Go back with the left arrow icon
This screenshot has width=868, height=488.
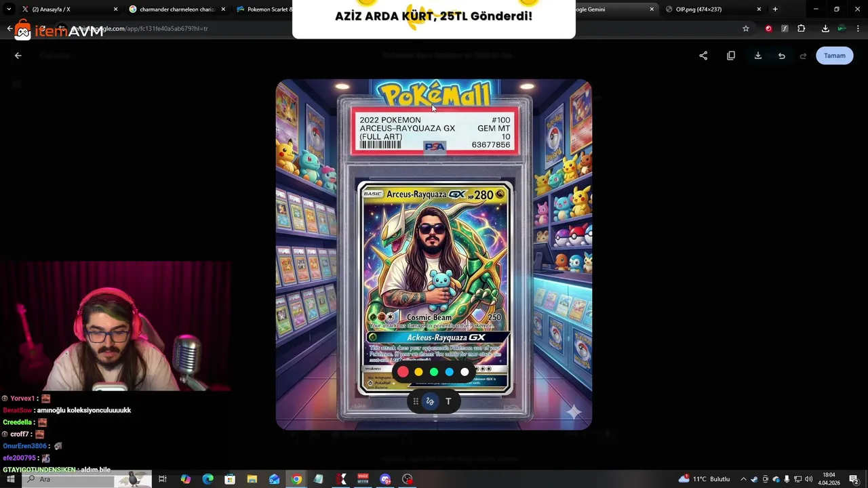[18, 56]
